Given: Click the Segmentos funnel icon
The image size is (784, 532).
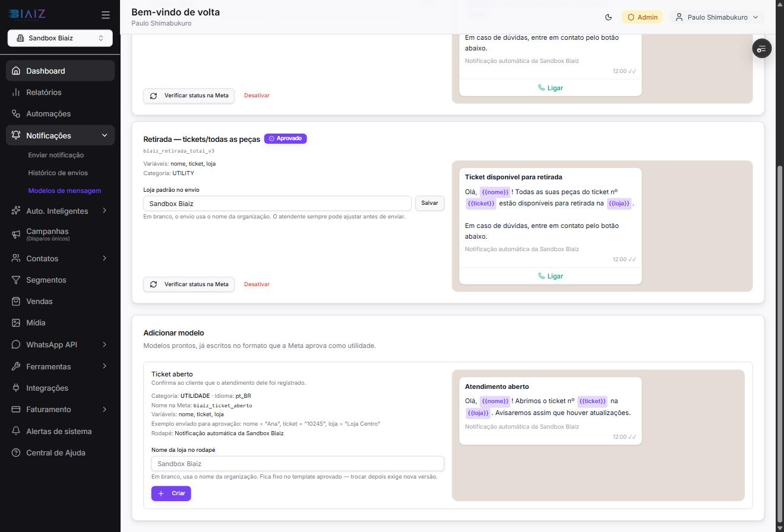Looking at the screenshot, I should (x=16, y=280).
